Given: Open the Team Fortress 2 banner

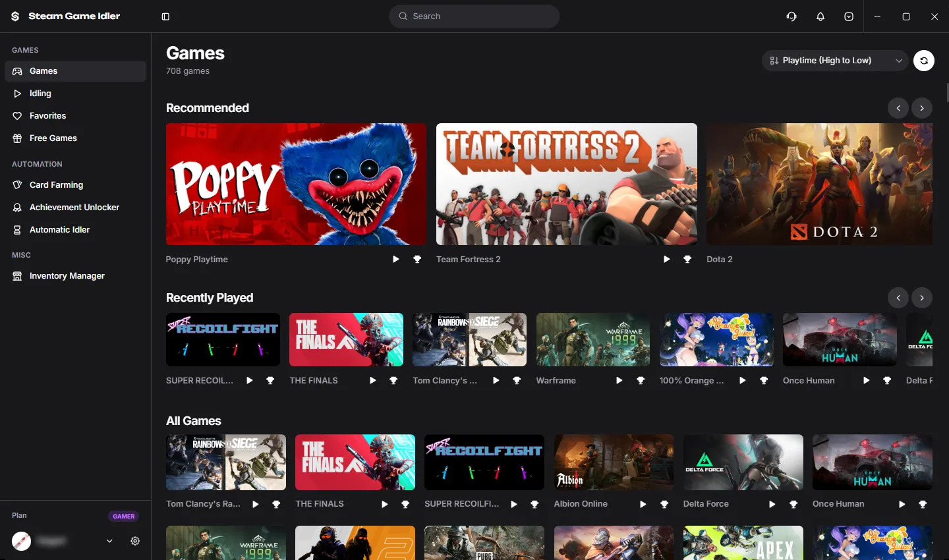Looking at the screenshot, I should click(x=567, y=184).
